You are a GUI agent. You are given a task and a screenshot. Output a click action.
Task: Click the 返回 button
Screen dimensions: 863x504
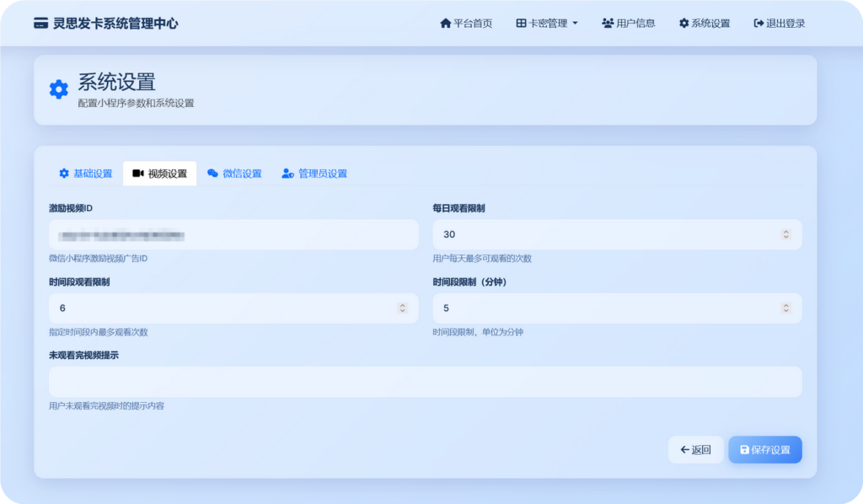coord(695,450)
